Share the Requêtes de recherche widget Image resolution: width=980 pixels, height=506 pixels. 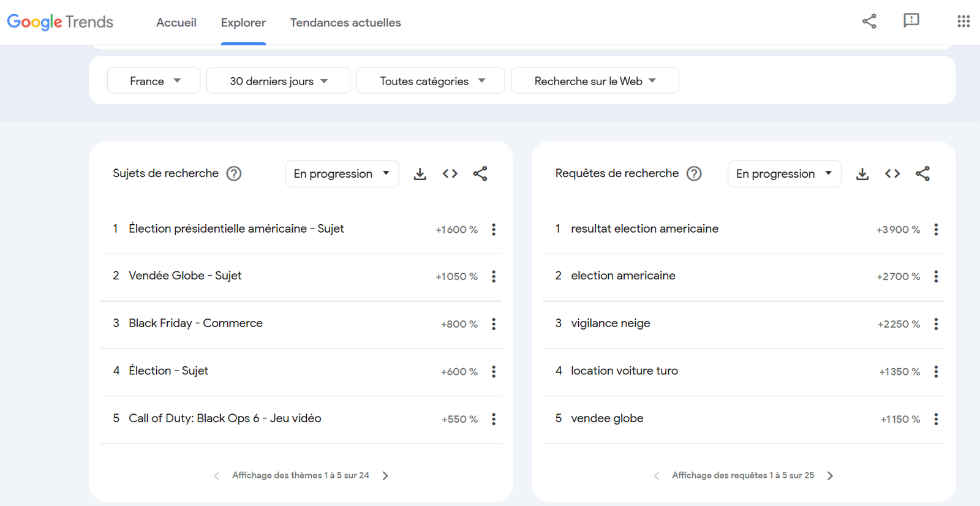tap(922, 173)
